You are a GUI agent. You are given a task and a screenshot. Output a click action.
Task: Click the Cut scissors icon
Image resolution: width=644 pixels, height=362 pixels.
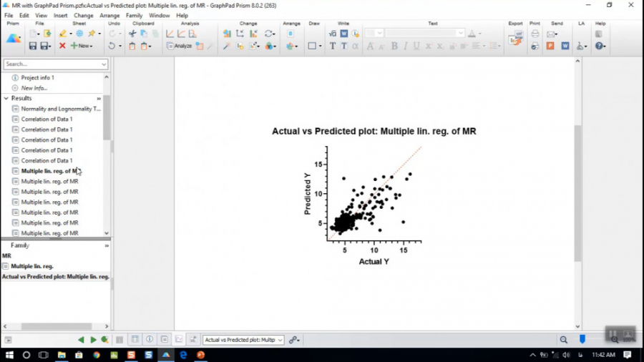[132, 34]
